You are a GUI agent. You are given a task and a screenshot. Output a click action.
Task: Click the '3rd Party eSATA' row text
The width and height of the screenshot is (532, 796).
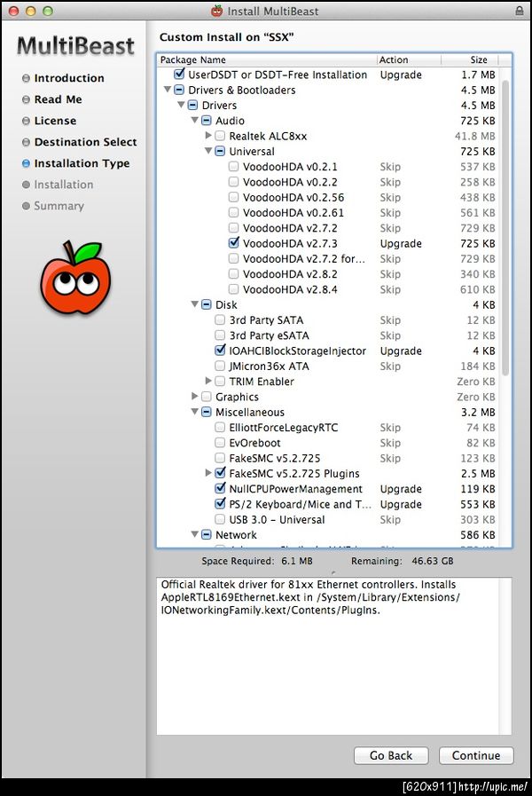(x=269, y=335)
